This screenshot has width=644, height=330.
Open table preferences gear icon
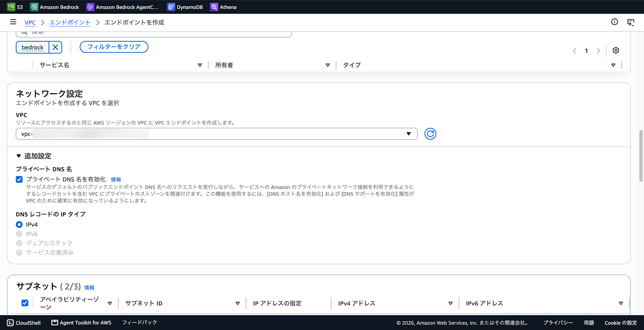point(616,50)
